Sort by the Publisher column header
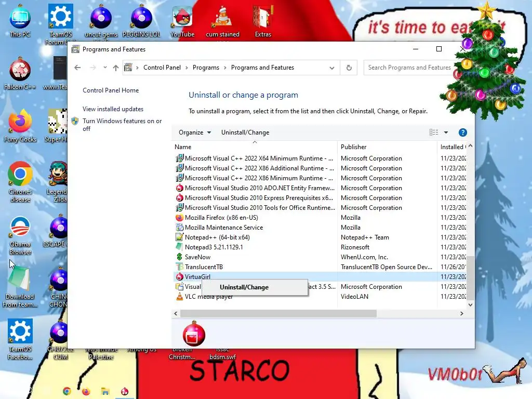532x399 pixels. click(x=387, y=147)
